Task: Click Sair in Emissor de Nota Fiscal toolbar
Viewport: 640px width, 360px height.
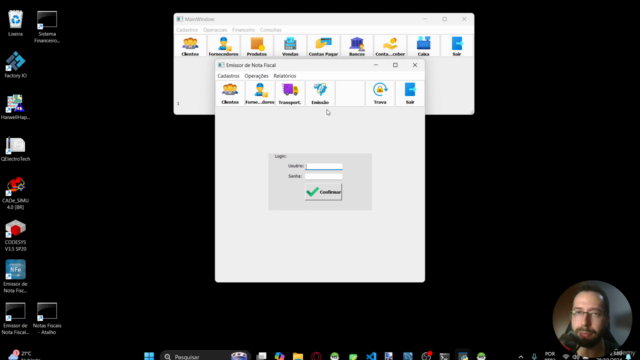Action: point(410,93)
